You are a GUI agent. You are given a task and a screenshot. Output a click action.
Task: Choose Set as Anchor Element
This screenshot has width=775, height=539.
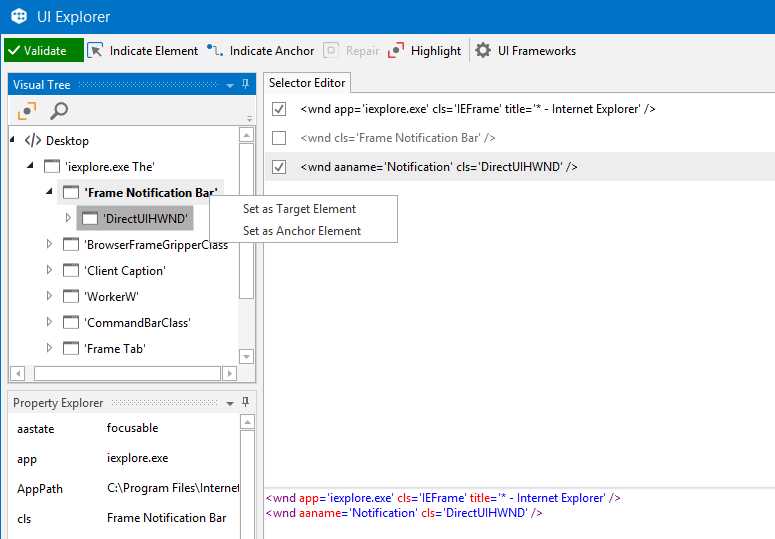coord(302,231)
